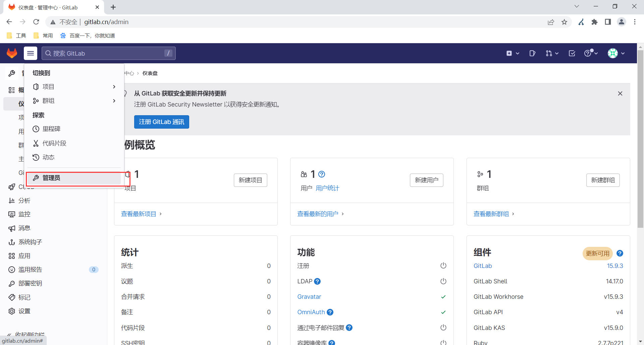This screenshot has width=644, height=345.
Task: Open the to-do list icon
Action: [x=572, y=53]
